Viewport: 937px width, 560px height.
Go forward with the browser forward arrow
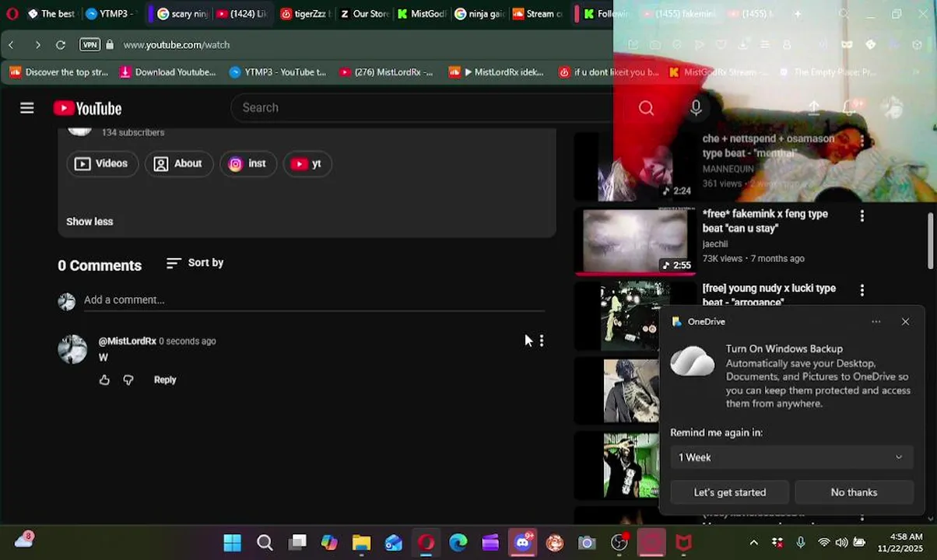tap(37, 45)
